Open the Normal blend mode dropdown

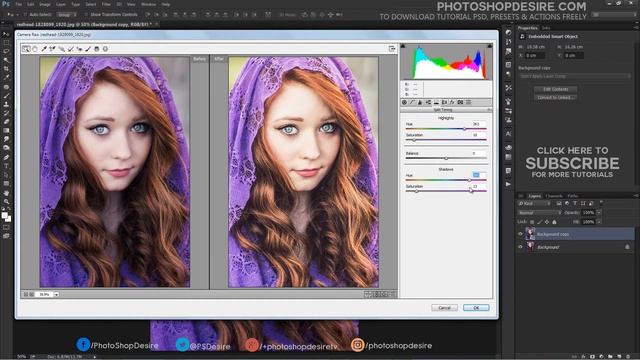coord(540,213)
